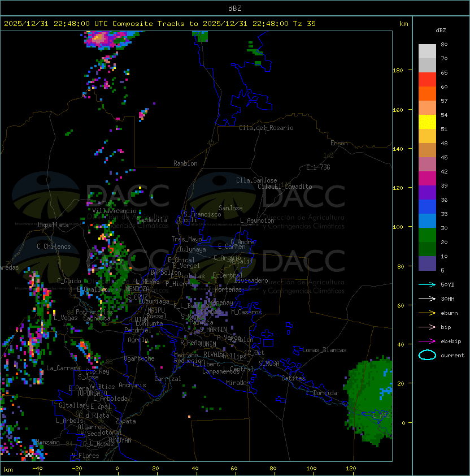The height and width of the screenshot is (476, 470).
Task: Pick the magenta 39-42 dBZ swatch
Action: click(427, 179)
